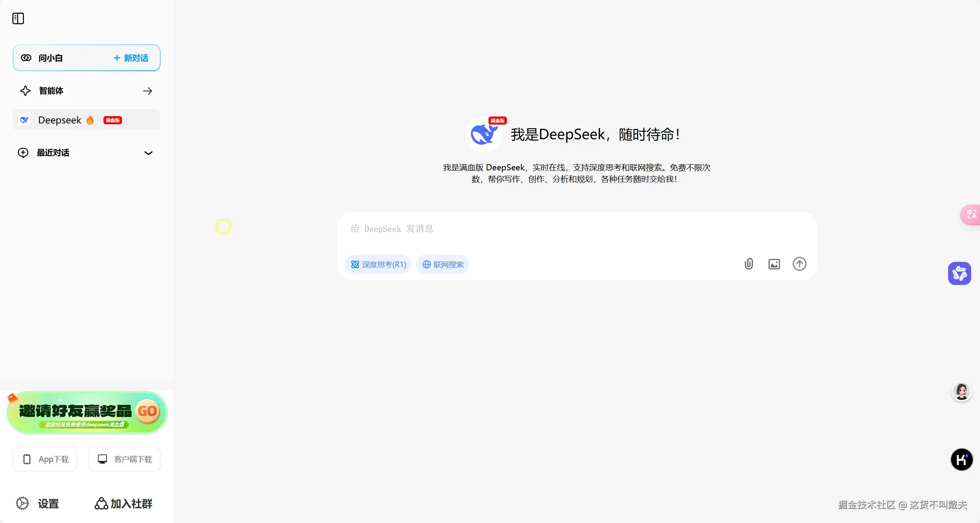Image resolution: width=980 pixels, height=523 pixels.
Task: Open 智能体 via its arrow
Action: tap(148, 91)
